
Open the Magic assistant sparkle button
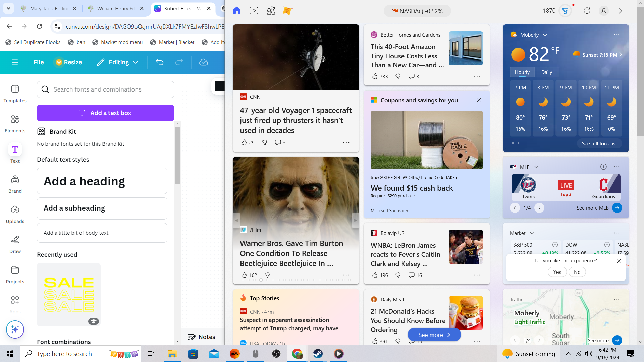coord(15,329)
